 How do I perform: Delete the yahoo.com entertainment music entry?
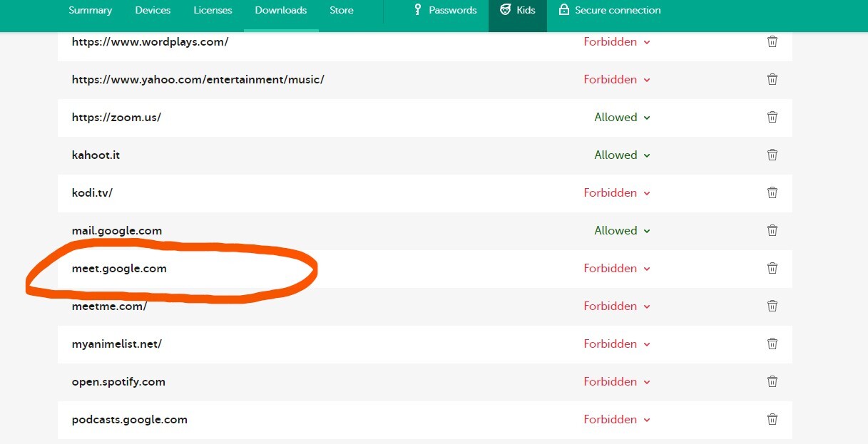coord(772,79)
